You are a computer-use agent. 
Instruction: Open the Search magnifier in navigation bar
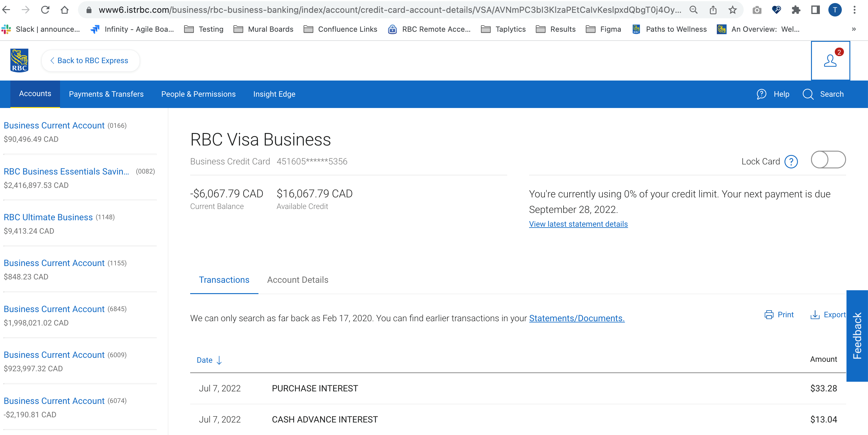point(808,94)
